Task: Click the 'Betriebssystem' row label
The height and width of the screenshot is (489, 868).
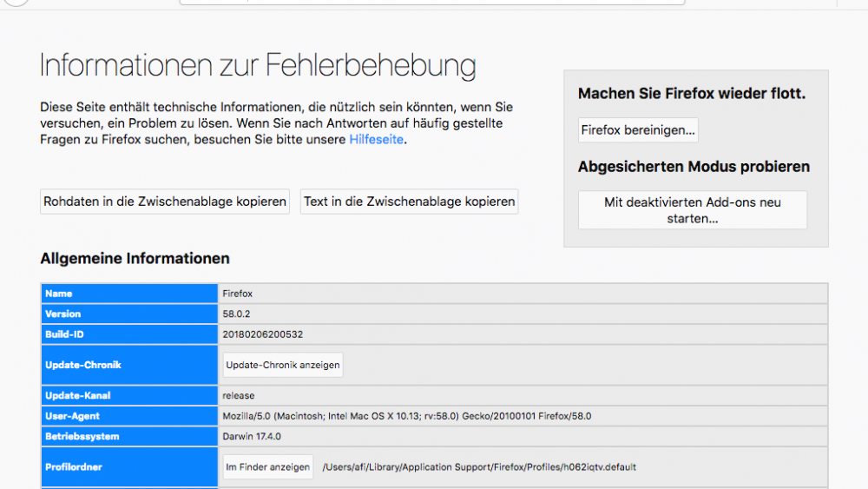Action: click(x=82, y=436)
